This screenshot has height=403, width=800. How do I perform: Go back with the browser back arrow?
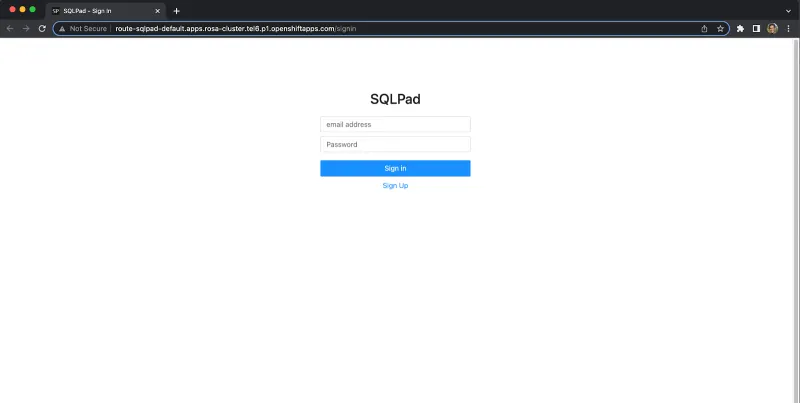click(10, 29)
